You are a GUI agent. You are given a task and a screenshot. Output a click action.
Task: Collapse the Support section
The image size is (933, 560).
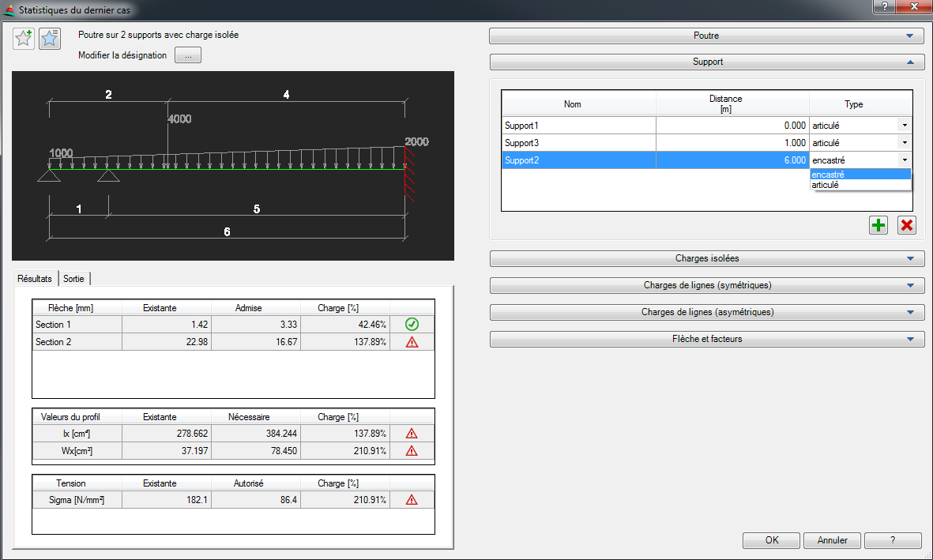[706, 62]
